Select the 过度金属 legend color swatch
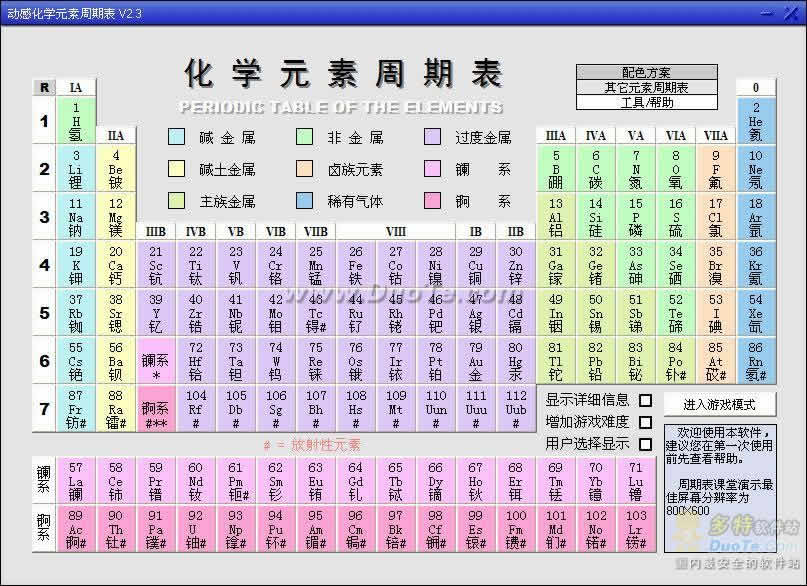Screen dimensions: 807x586 [432, 137]
